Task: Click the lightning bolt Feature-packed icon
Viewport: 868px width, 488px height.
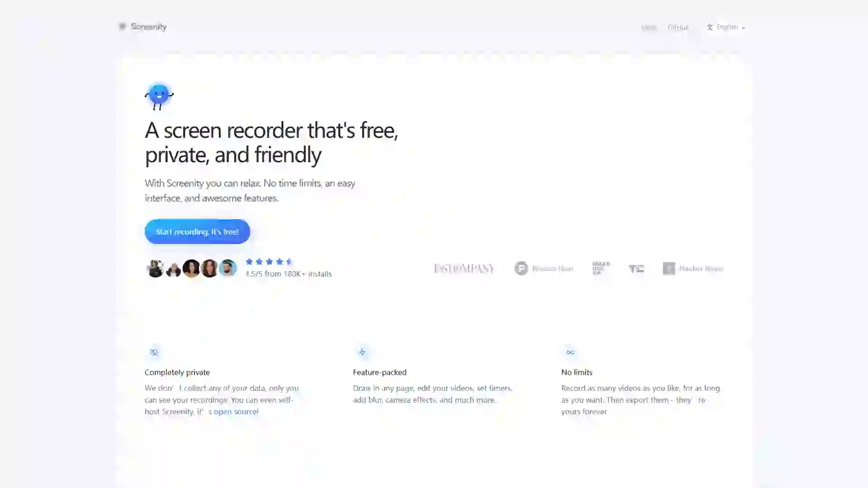Action: (x=362, y=352)
